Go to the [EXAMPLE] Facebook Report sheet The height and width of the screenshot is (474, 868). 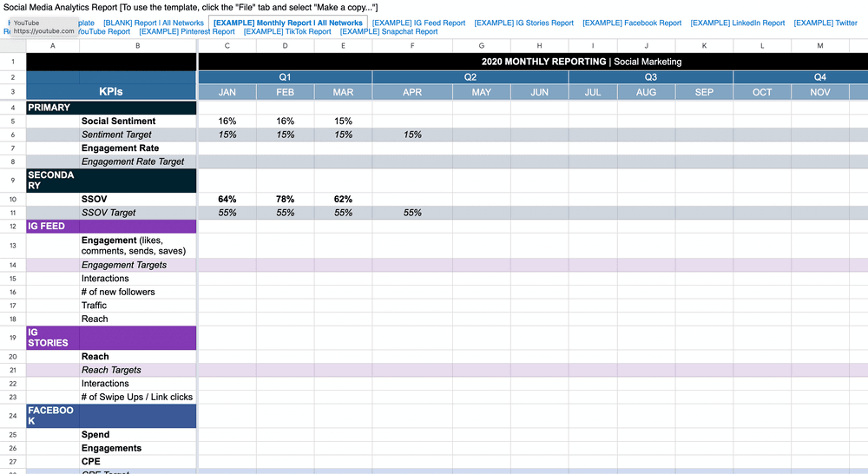coord(632,23)
